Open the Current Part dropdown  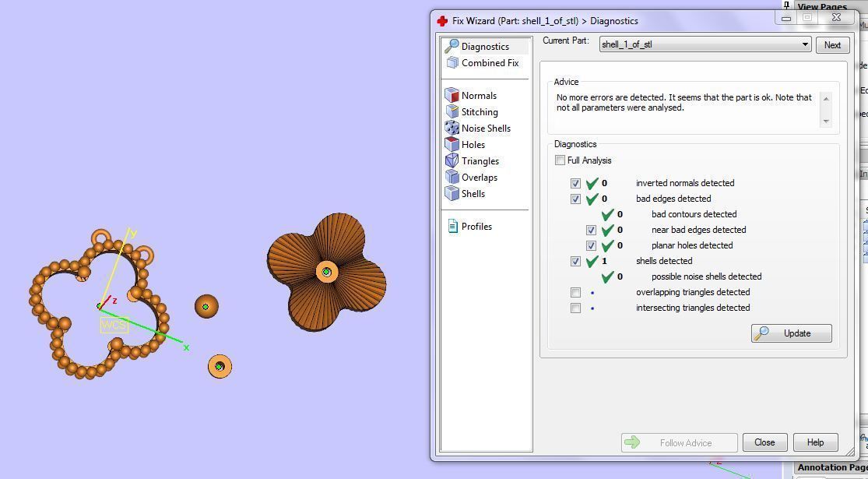pyautogui.click(x=705, y=44)
